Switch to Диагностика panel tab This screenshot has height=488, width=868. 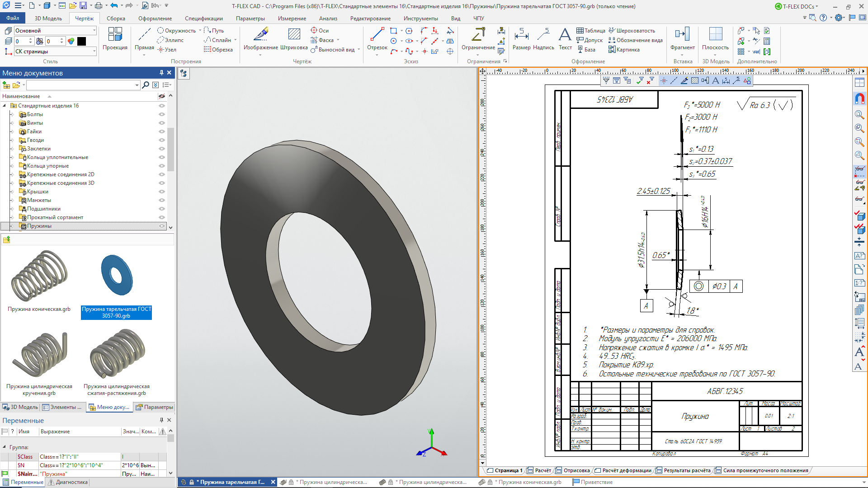click(68, 482)
